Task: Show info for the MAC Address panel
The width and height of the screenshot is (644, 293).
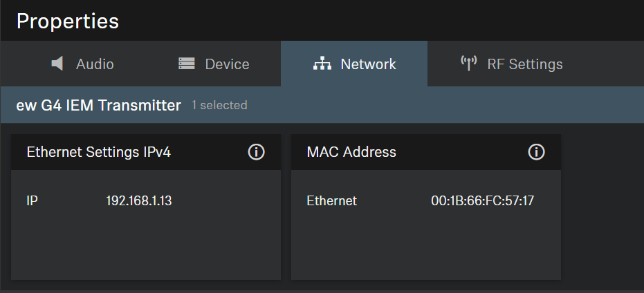Action: (536, 153)
